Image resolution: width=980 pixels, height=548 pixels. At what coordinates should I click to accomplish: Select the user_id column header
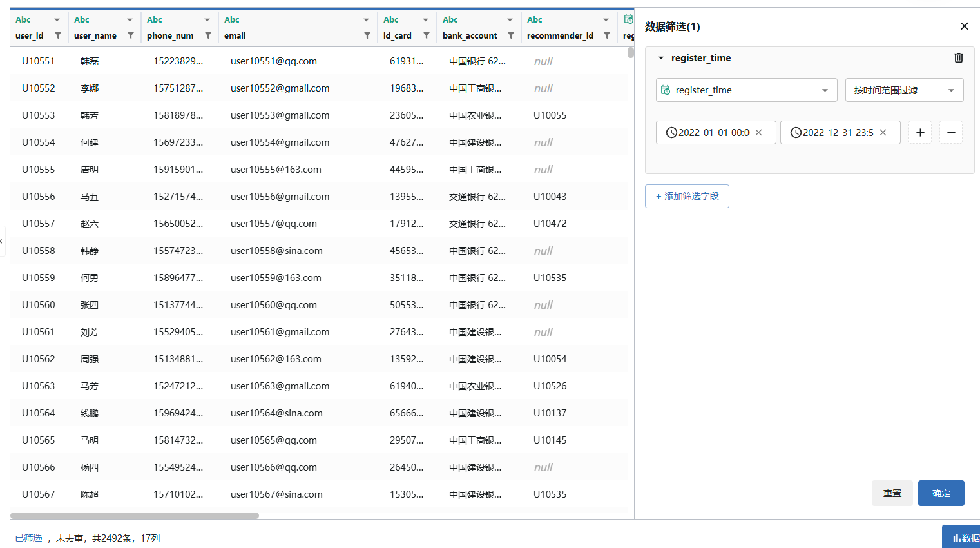coord(39,28)
